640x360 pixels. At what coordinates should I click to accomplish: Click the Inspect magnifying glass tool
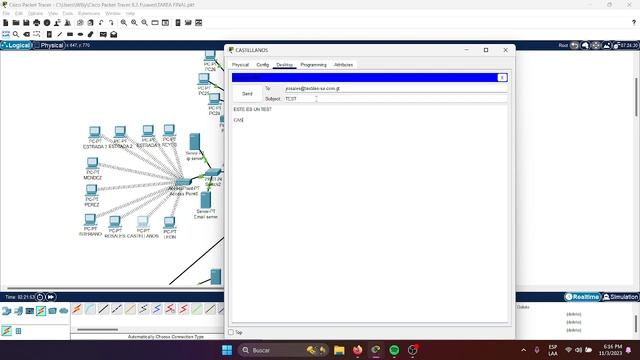tap(16, 34)
